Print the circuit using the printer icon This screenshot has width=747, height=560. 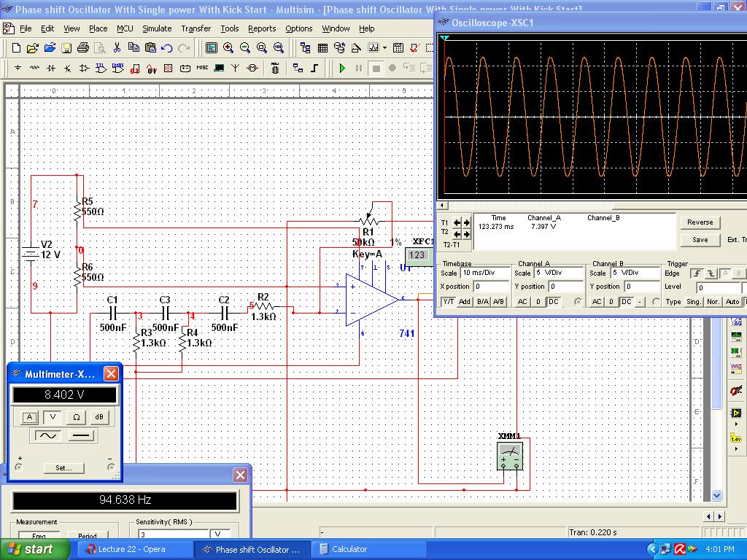(x=83, y=47)
